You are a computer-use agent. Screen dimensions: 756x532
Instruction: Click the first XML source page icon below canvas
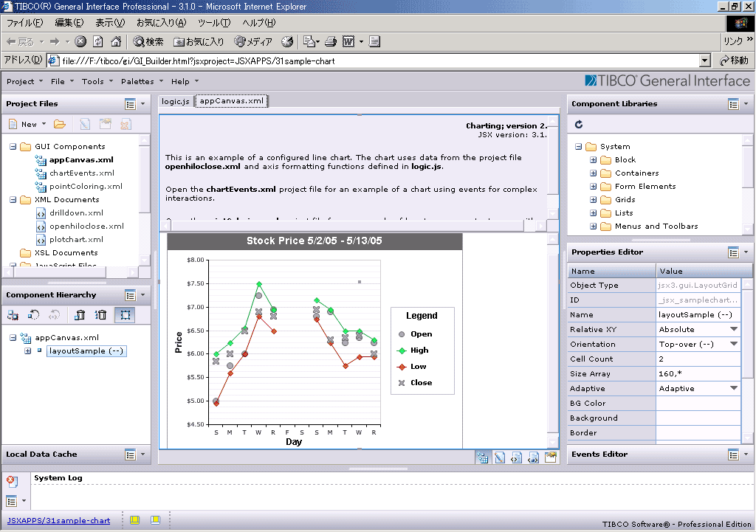pyautogui.click(x=516, y=457)
